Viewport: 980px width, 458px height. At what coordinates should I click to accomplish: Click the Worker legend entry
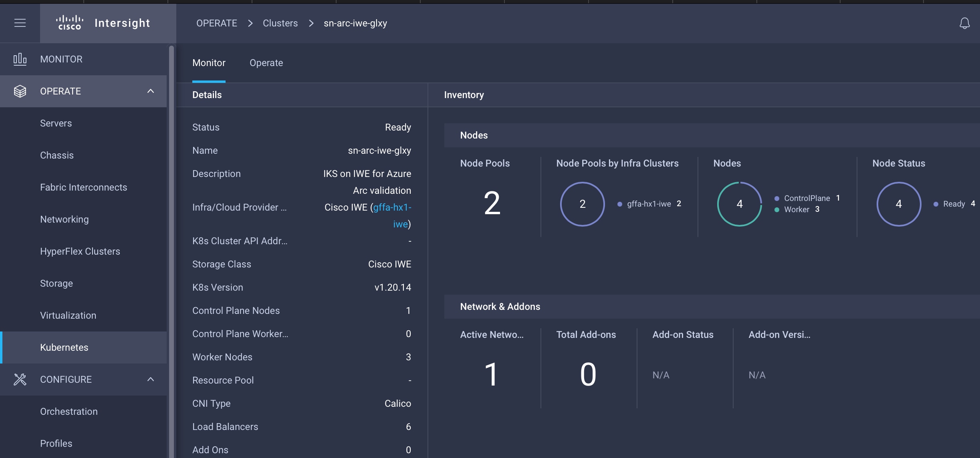(797, 209)
